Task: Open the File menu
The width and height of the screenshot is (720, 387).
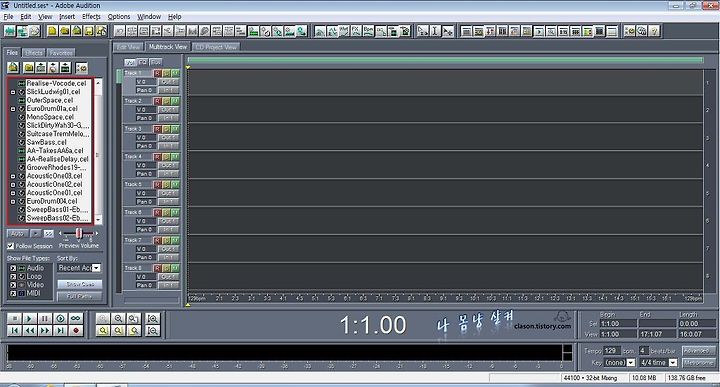Action: (8, 17)
